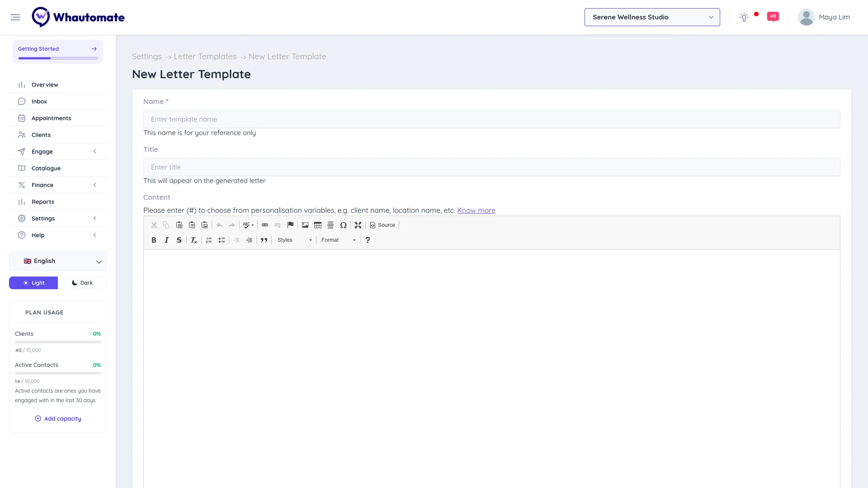Click the Copy icon in the editor toolbar
868x488 pixels.
click(166, 225)
